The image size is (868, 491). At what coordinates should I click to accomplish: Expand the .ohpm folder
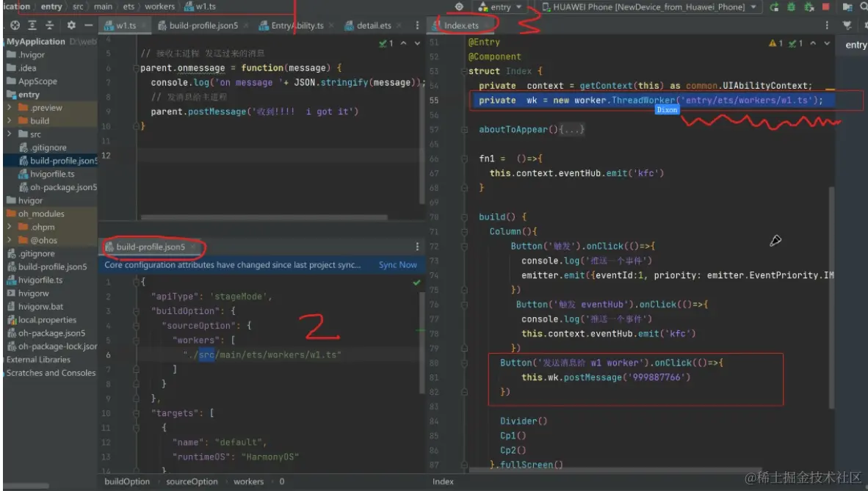(x=10, y=227)
